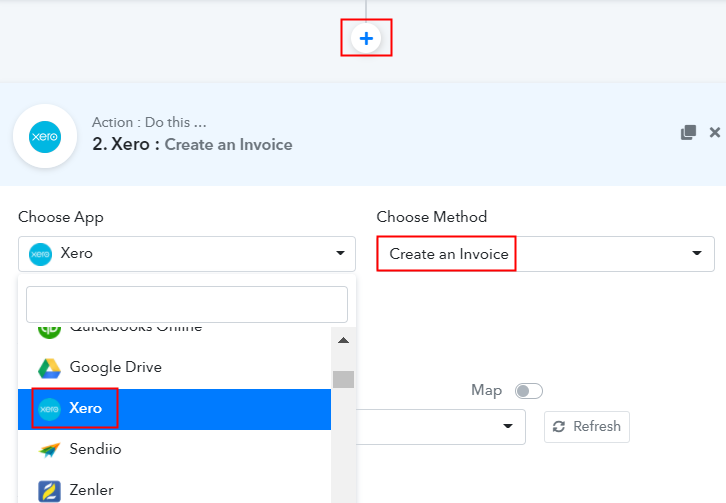Choose Zenler from app list
The height and width of the screenshot is (503, 726).
pyautogui.click(x=175, y=490)
